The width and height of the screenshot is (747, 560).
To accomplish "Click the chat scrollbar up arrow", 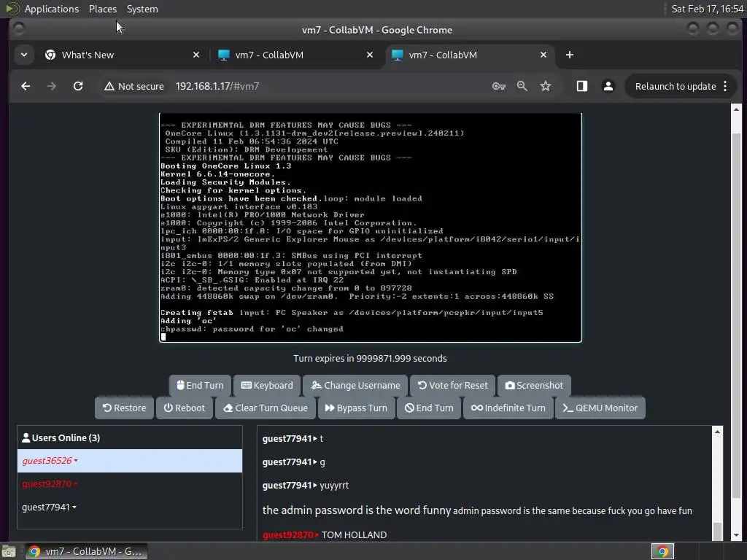I will pos(717,432).
